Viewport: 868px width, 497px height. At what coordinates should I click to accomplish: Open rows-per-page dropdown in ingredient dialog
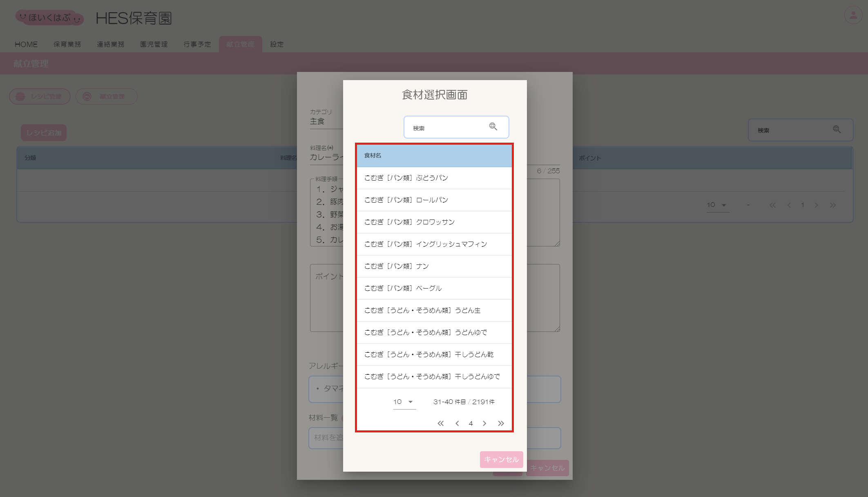[x=404, y=402]
